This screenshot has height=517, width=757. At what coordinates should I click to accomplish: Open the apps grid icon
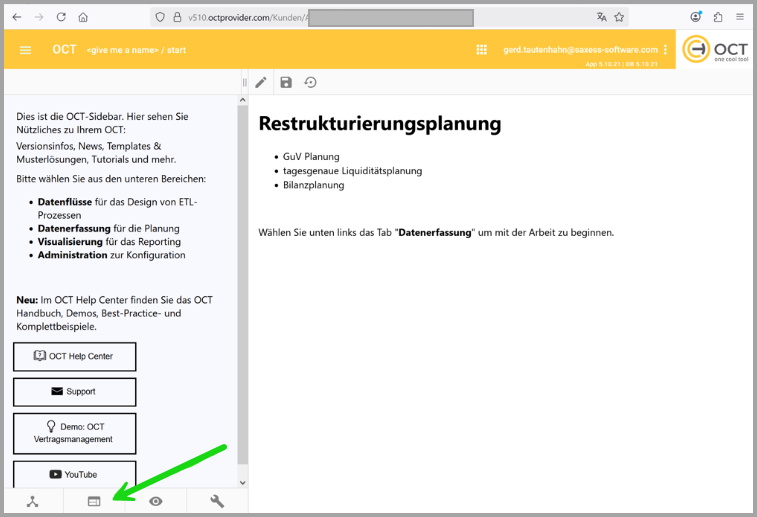click(x=481, y=50)
